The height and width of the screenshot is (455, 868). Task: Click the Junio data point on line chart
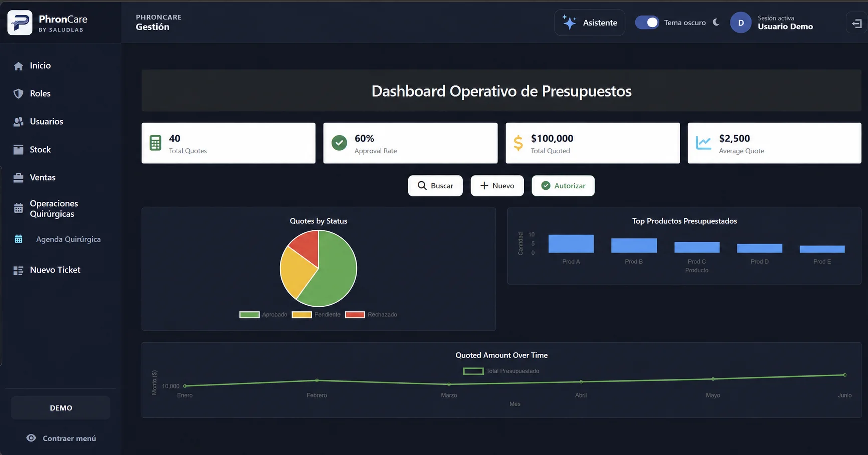(845, 375)
